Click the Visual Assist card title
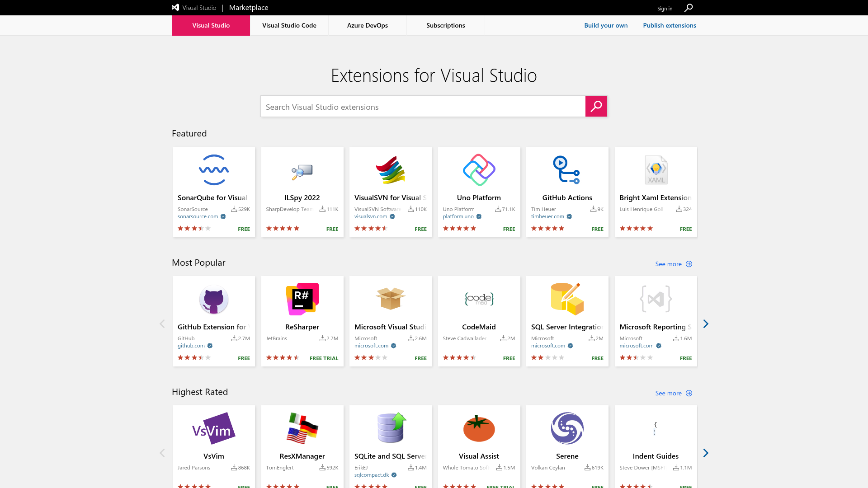The image size is (868, 488). coord(479,456)
